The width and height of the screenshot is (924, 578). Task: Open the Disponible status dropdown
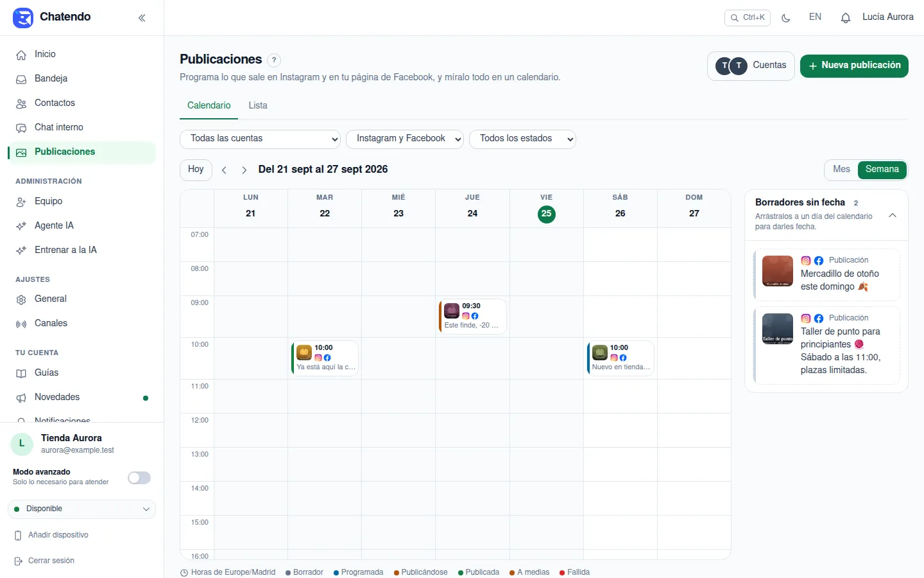point(81,509)
